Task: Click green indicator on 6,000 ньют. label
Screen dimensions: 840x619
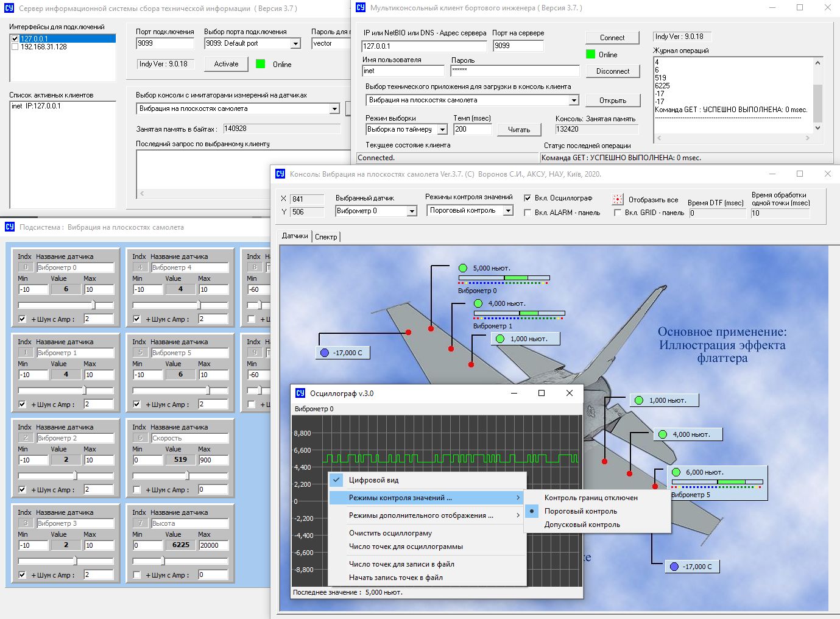Action: pyautogui.click(x=676, y=472)
